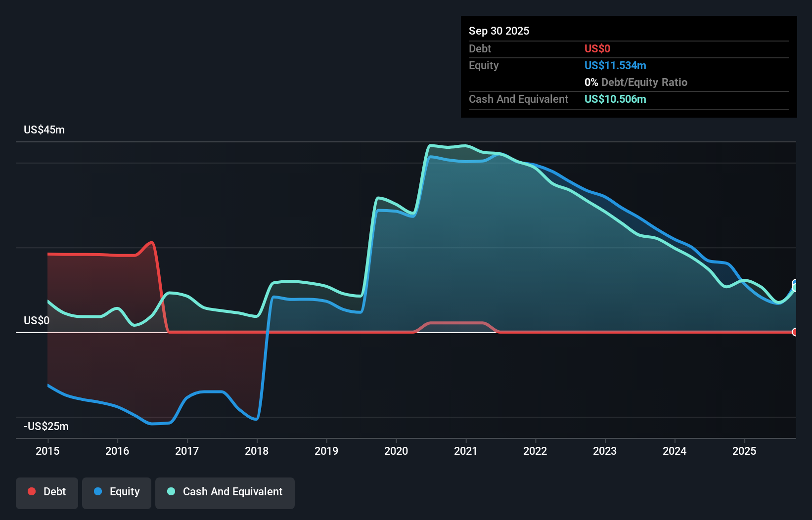Select the Equity legend label
This screenshot has height=520, width=812.
coord(125,491)
